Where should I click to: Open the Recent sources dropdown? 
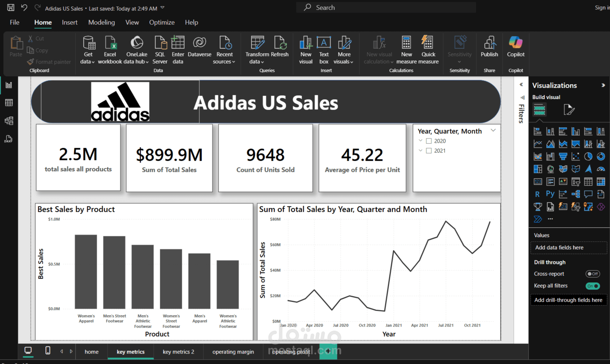(224, 50)
